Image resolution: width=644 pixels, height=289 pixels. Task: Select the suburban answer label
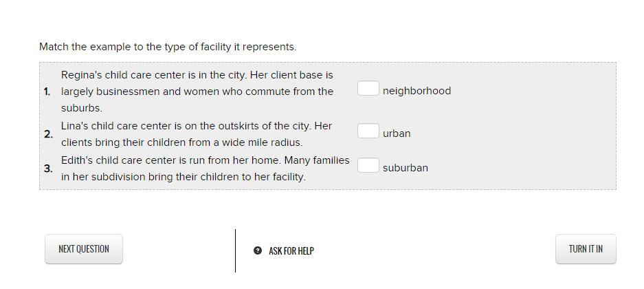coord(406,168)
